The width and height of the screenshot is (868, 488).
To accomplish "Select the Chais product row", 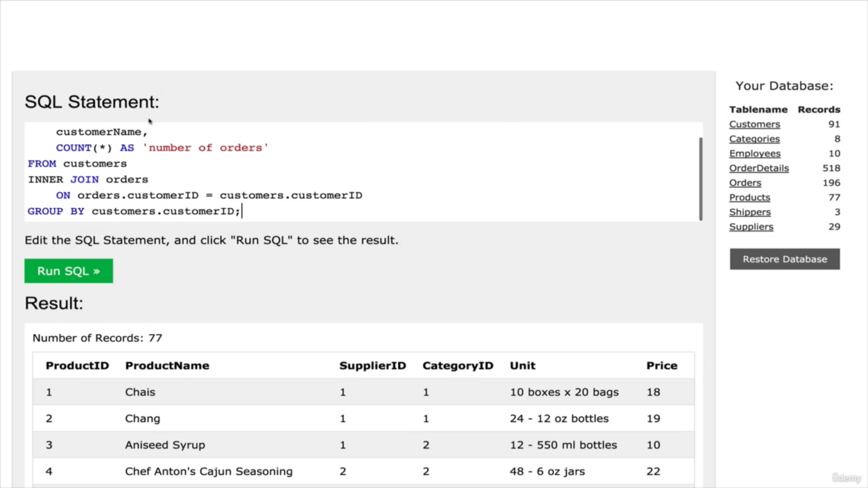I will point(140,392).
